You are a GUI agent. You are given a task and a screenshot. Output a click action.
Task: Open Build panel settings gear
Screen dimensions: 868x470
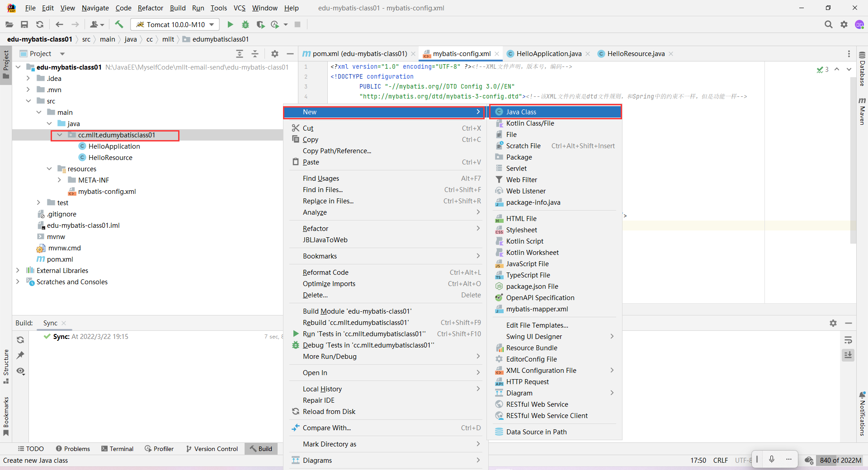click(x=833, y=323)
